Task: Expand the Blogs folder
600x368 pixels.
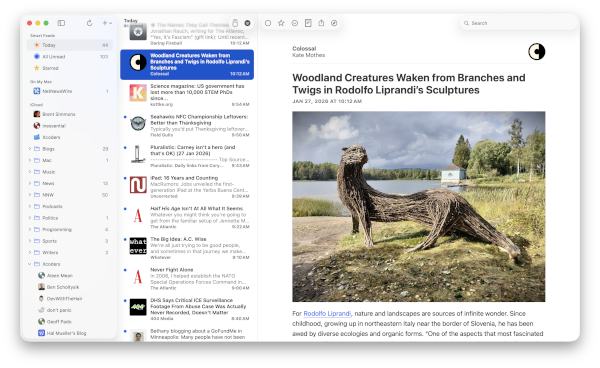Action: (30, 149)
